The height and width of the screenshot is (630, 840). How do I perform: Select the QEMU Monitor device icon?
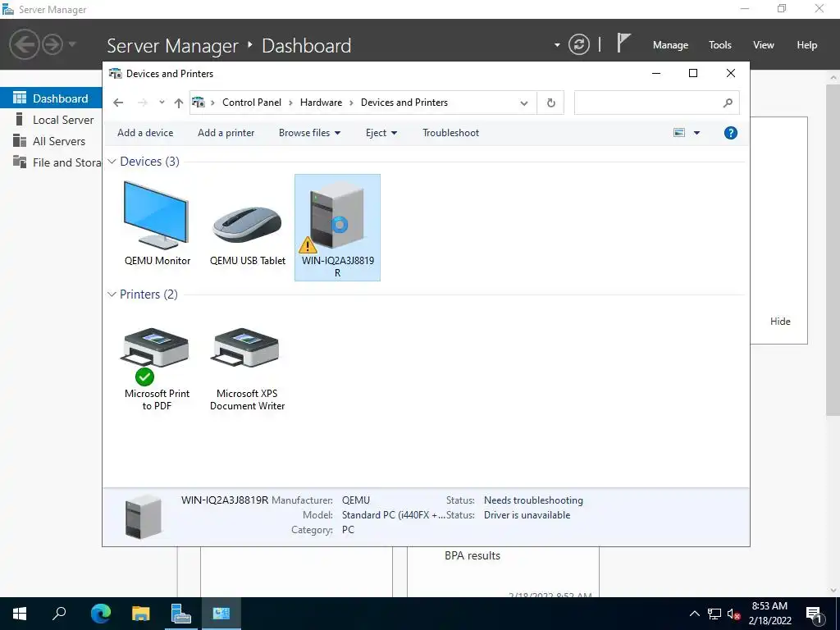[157, 216]
